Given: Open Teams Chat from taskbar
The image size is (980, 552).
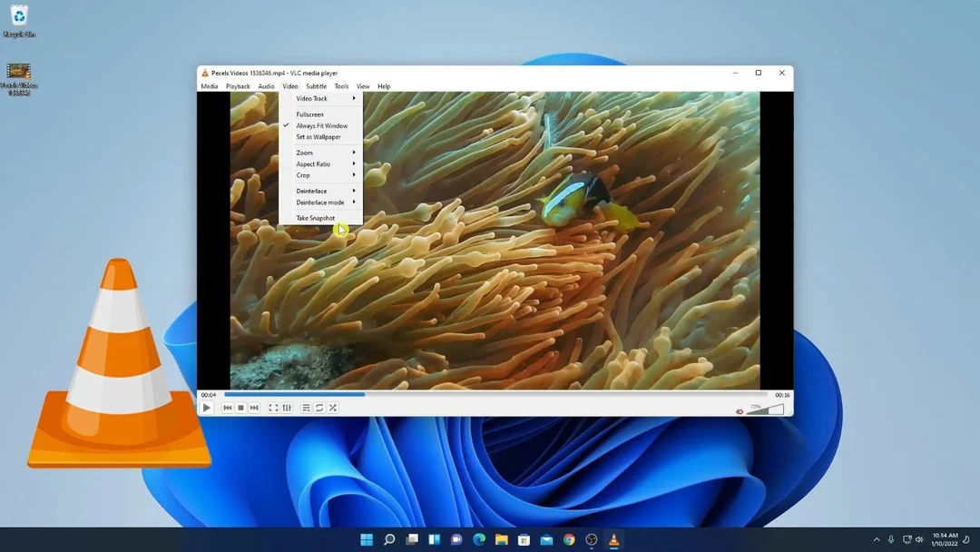Looking at the screenshot, I should [x=456, y=539].
